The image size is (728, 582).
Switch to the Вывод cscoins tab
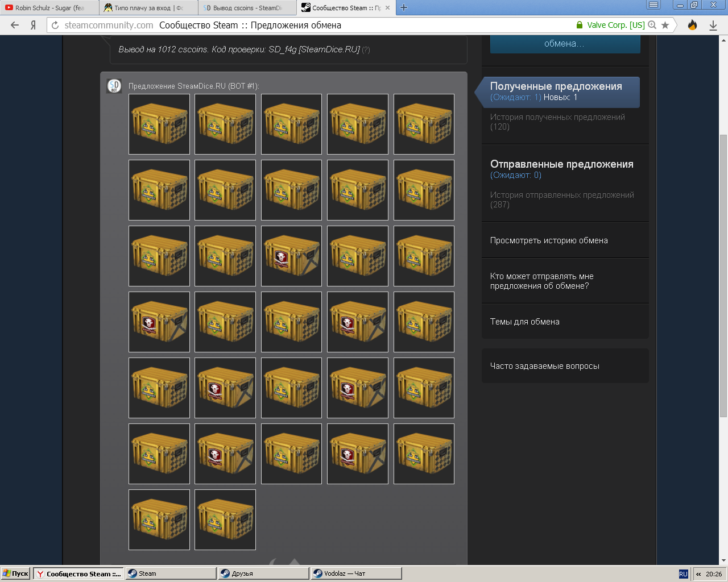click(x=247, y=8)
